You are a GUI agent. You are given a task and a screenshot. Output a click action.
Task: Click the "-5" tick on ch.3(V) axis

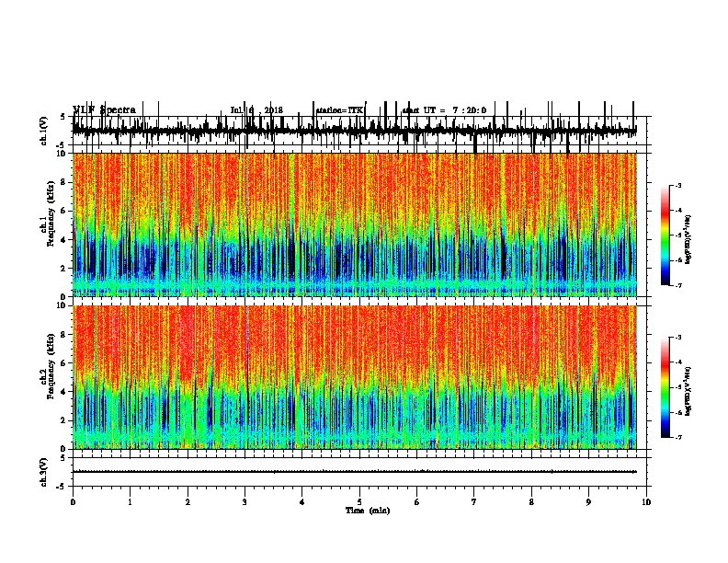pos(62,487)
